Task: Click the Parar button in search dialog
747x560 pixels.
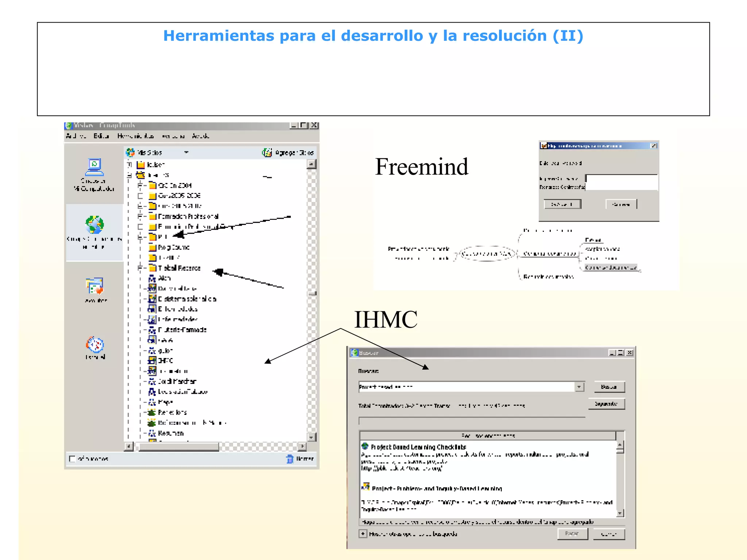Action: click(x=572, y=534)
